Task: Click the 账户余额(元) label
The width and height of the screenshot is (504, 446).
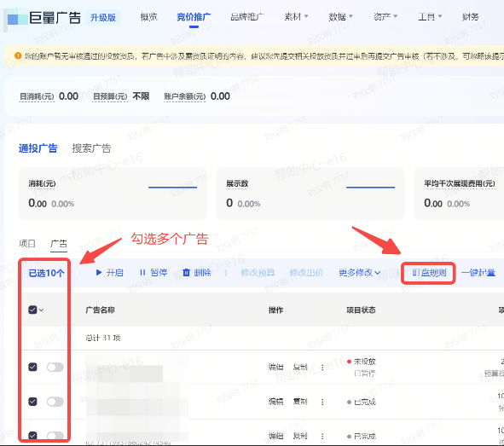Action: tap(184, 96)
